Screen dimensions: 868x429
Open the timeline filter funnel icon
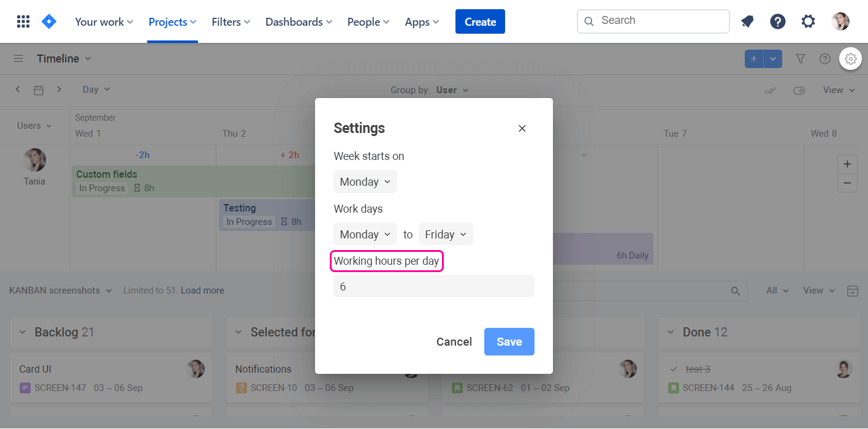[x=801, y=59]
